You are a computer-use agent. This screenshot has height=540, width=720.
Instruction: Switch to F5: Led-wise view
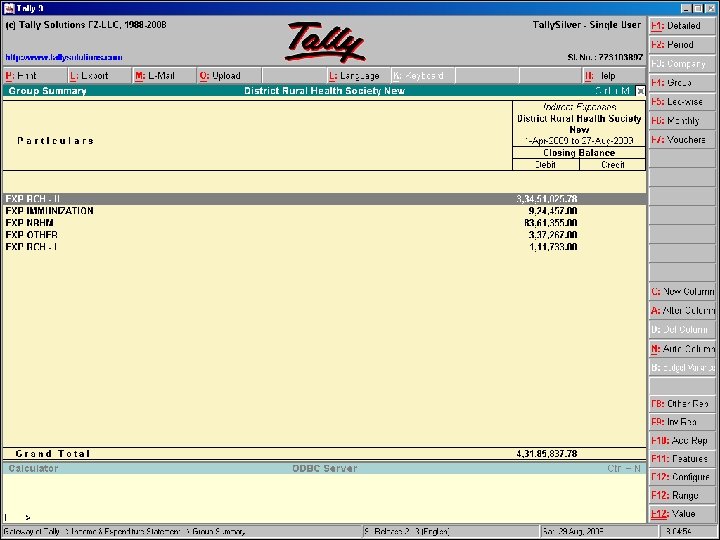[682, 102]
